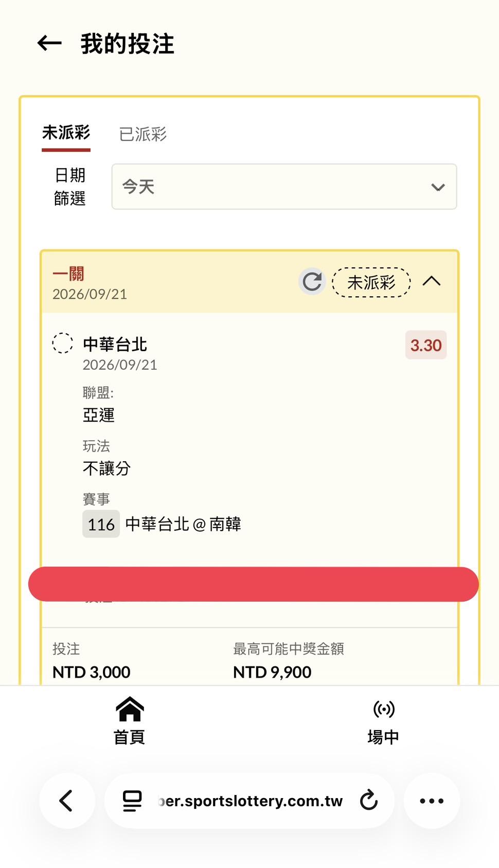Tap the 一關 bet card header
Viewport: 499px width, 868px height.
pyautogui.click(x=249, y=282)
